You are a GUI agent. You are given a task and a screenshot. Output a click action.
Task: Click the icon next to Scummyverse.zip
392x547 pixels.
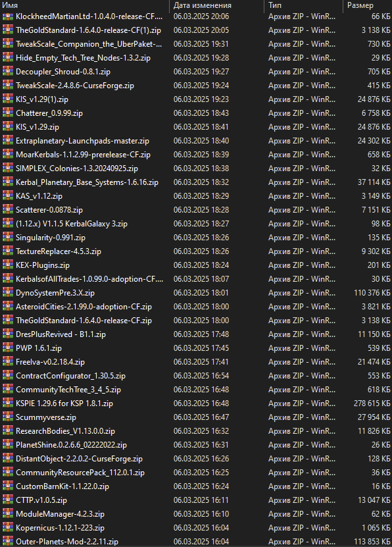pos(8,417)
